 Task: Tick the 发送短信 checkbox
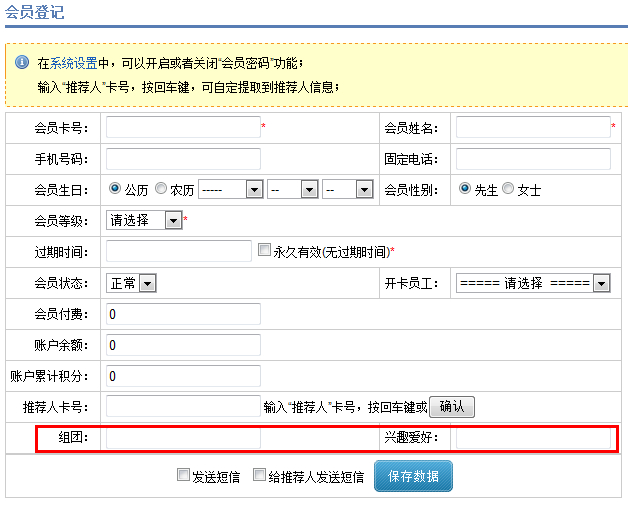183,476
